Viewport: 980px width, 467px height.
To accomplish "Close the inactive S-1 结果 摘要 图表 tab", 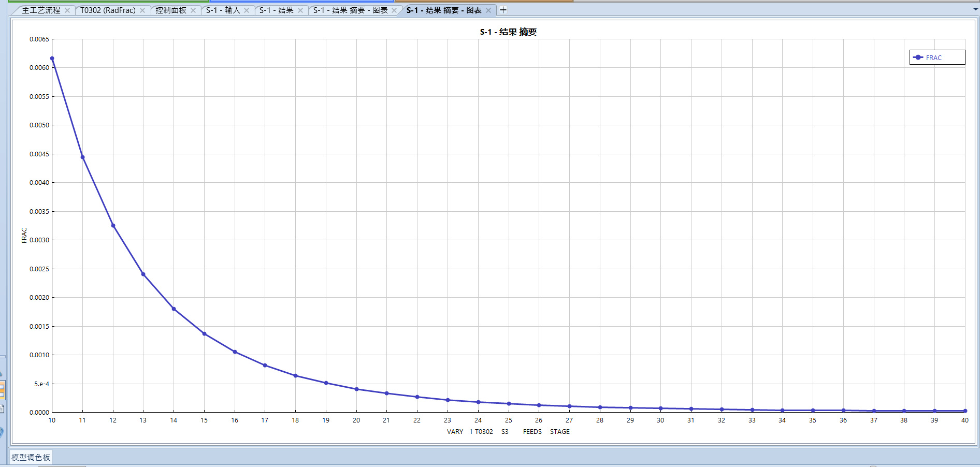I will pyautogui.click(x=394, y=10).
